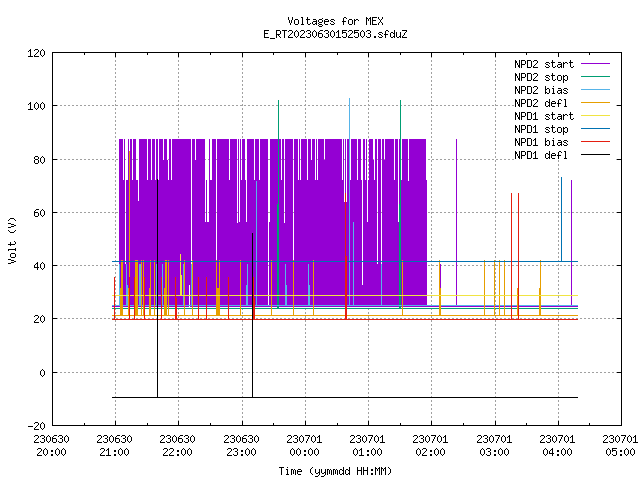Click the 230701 03:00 time tick label
This screenshot has height=480, width=640.
(x=494, y=446)
